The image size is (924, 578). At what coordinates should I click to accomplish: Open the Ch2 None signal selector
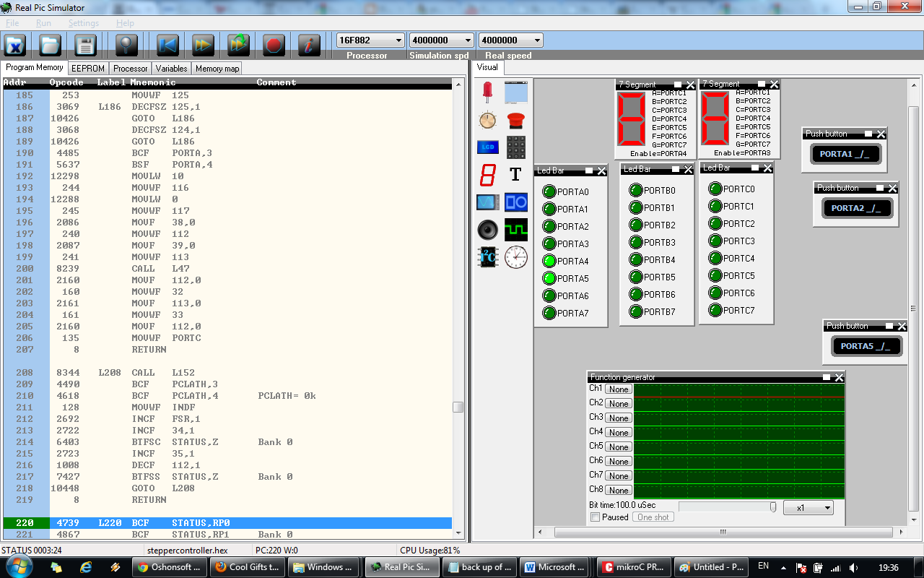618,404
